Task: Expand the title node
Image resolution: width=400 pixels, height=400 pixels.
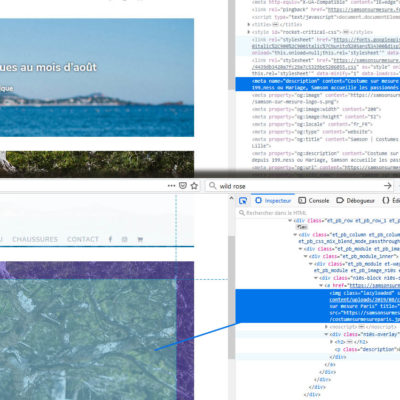Action: click(x=249, y=24)
